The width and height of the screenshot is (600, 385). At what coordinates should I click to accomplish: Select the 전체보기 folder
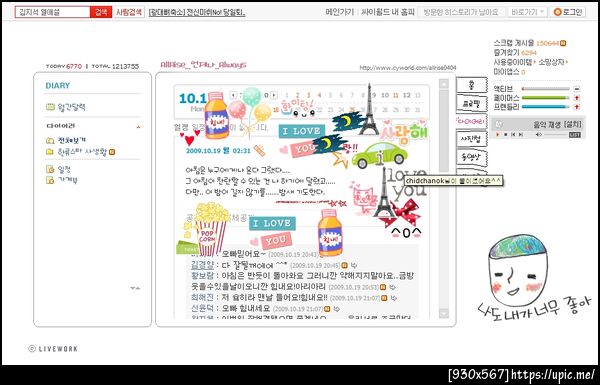pyautogui.click(x=72, y=140)
